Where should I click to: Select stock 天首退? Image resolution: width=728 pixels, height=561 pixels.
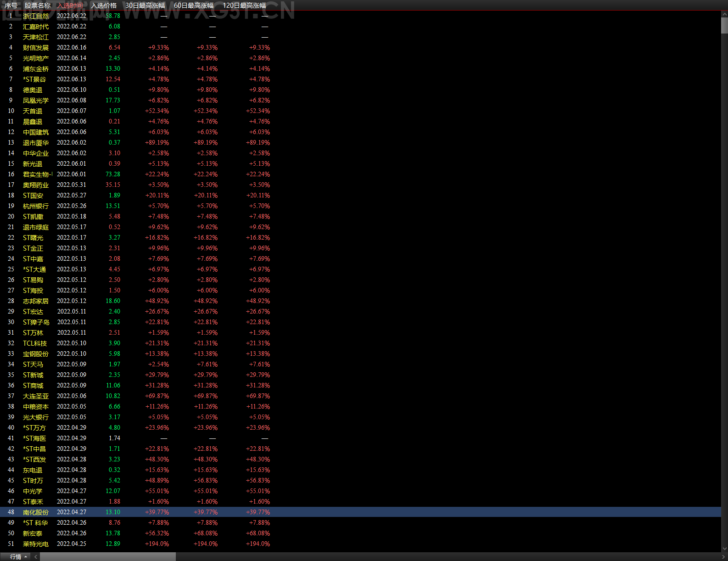click(x=33, y=111)
